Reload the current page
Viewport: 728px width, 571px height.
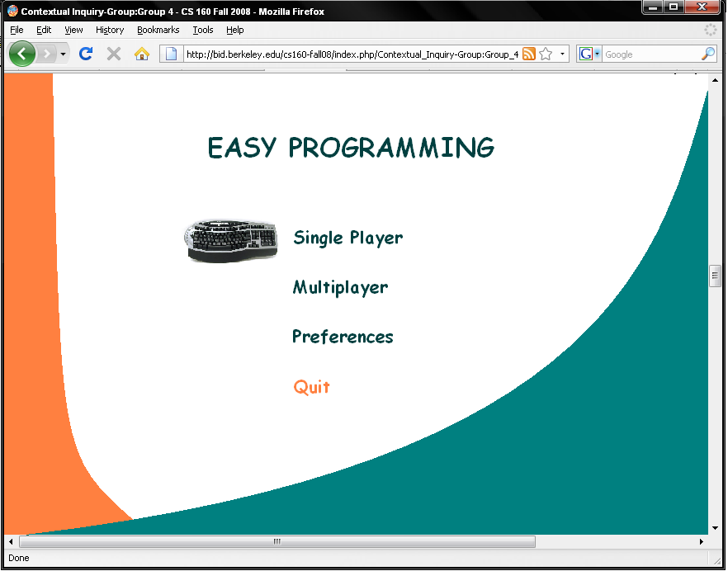point(86,54)
